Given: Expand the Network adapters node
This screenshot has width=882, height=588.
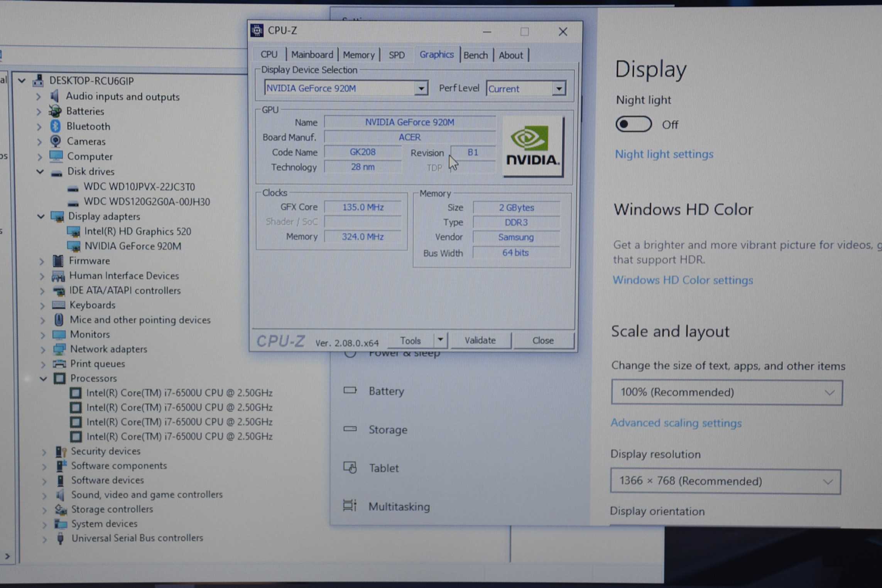Looking at the screenshot, I should tap(43, 350).
